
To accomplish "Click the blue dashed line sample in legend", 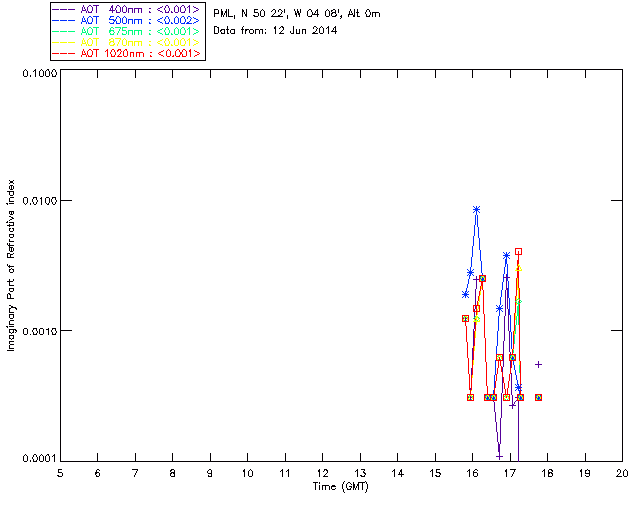I will click(64, 20).
